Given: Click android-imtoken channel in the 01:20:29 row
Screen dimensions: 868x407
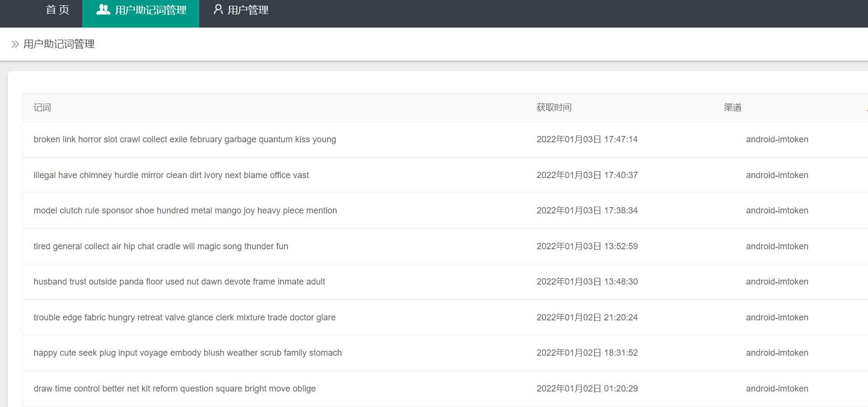Looking at the screenshot, I should tap(777, 389).
